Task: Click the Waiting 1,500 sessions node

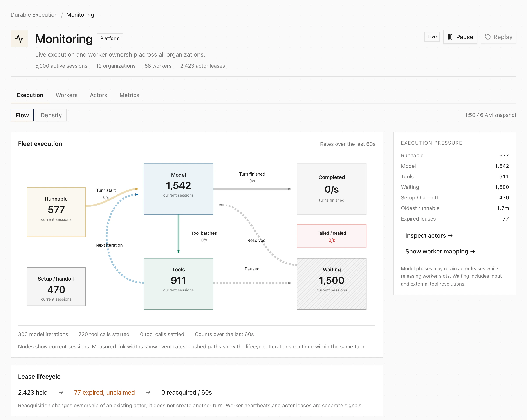Action: pos(332,284)
